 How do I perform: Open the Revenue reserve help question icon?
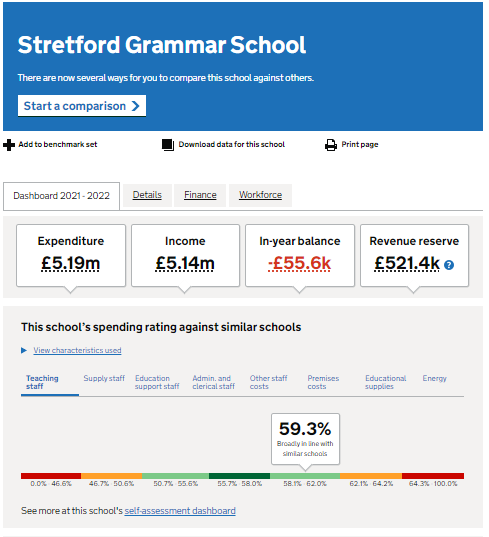(449, 265)
